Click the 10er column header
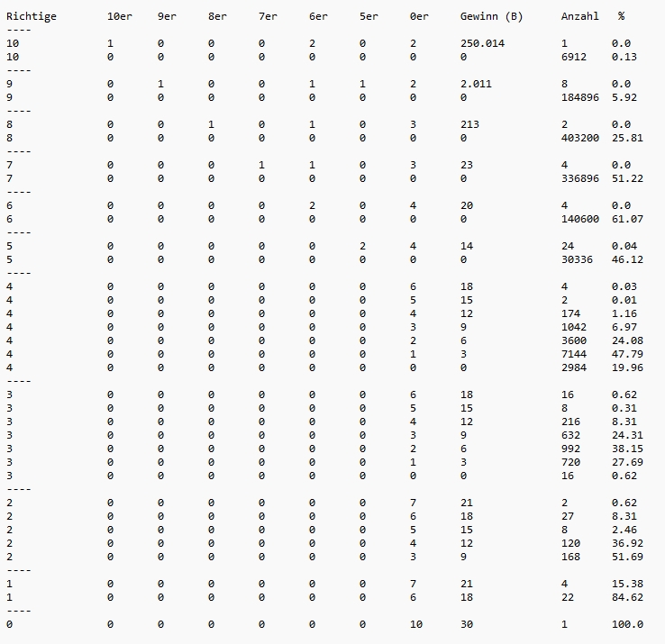This screenshot has height=644, width=665. click(x=120, y=16)
